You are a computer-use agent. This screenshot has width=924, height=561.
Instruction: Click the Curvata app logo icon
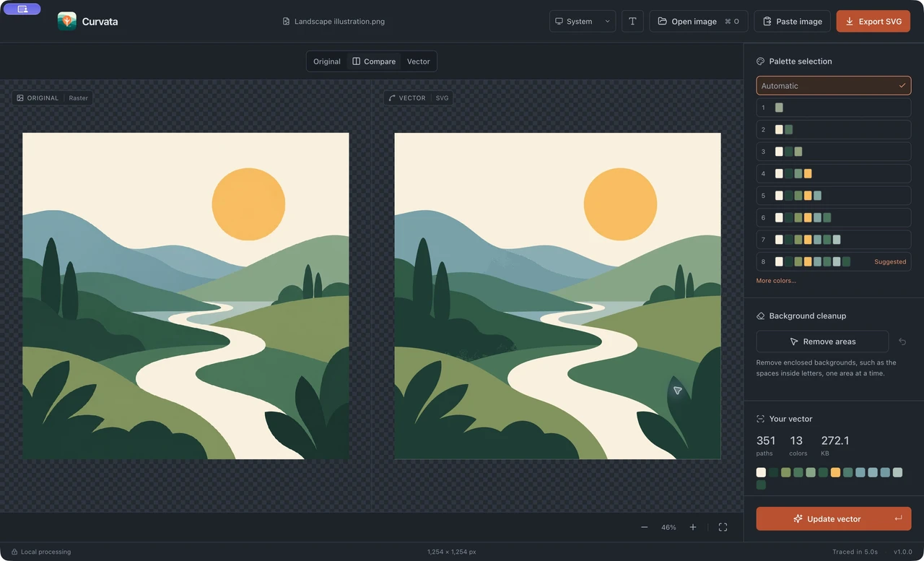(67, 21)
